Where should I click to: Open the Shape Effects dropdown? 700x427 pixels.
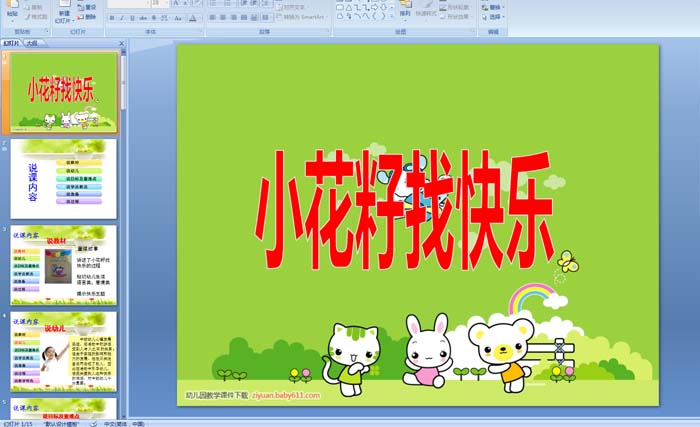pyautogui.click(x=455, y=17)
